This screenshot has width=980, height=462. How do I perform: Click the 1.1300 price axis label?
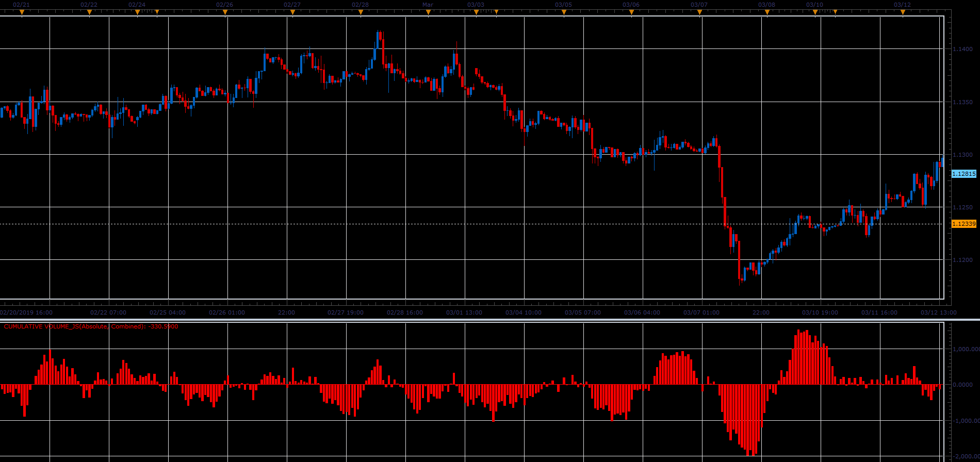pos(963,155)
